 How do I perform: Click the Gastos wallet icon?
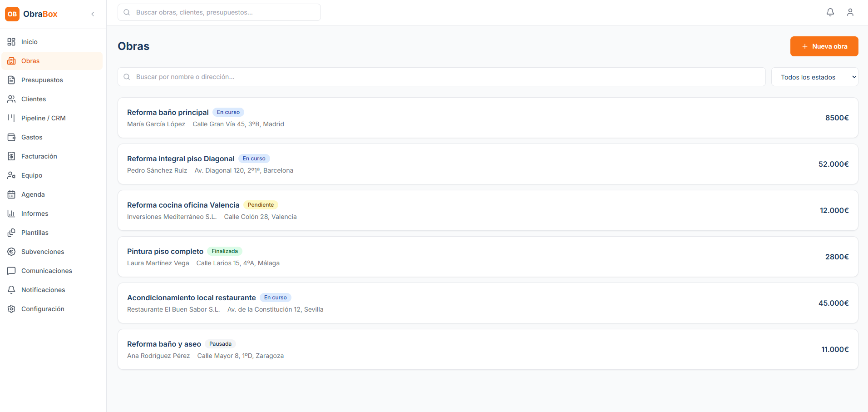tap(11, 137)
